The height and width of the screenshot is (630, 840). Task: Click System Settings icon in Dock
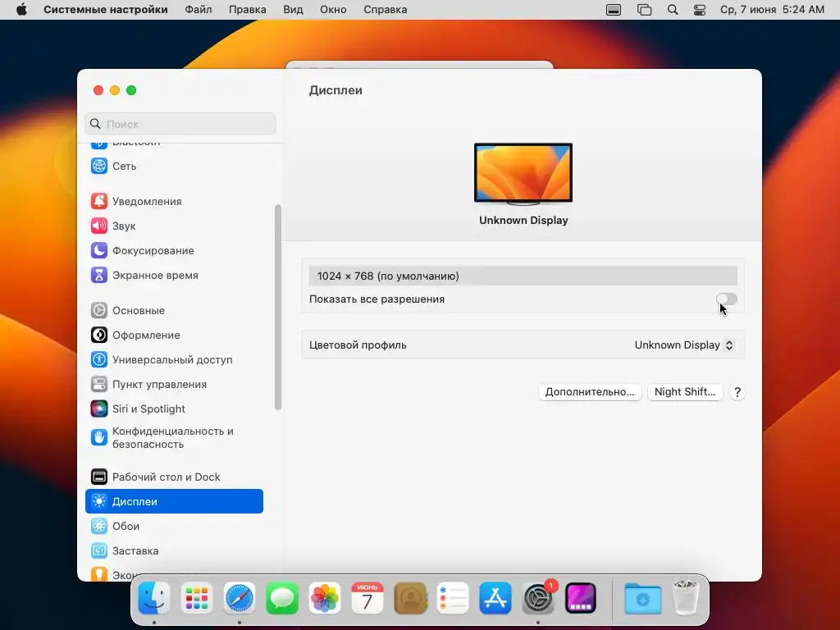[x=538, y=598]
